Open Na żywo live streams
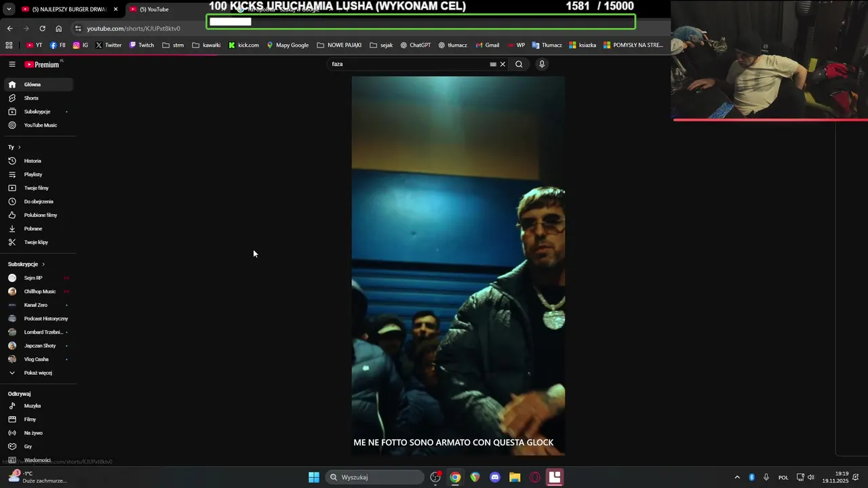Image resolution: width=868 pixels, height=488 pixels. coord(38,433)
